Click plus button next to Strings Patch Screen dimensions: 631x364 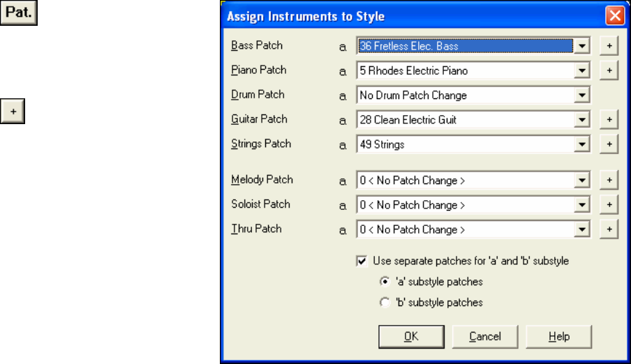(x=609, y=144)
